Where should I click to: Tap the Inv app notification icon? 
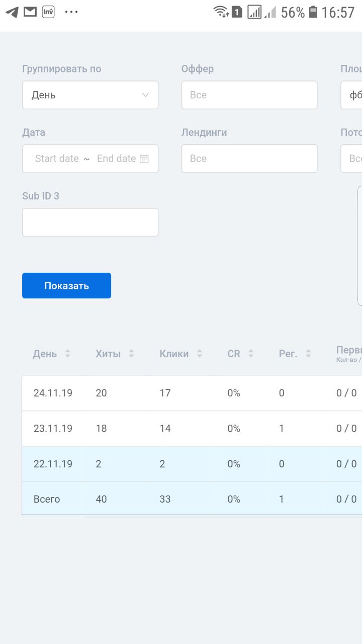[48, 12]
